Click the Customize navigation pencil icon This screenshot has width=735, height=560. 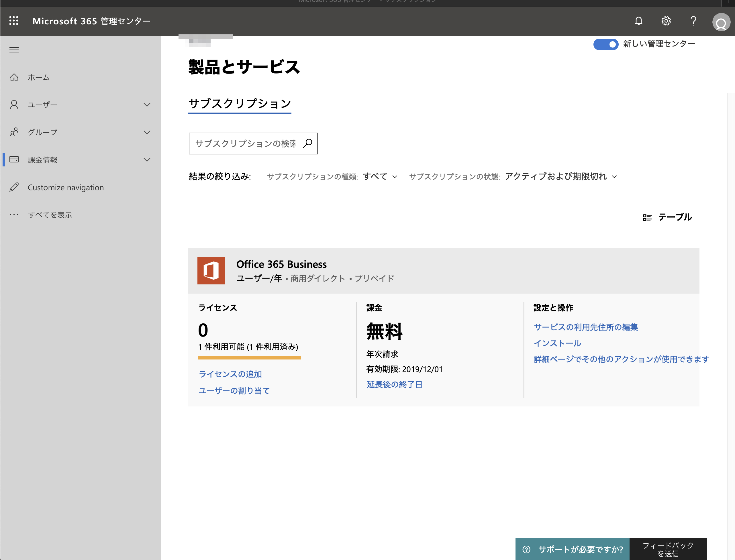[x=14, y=187]
